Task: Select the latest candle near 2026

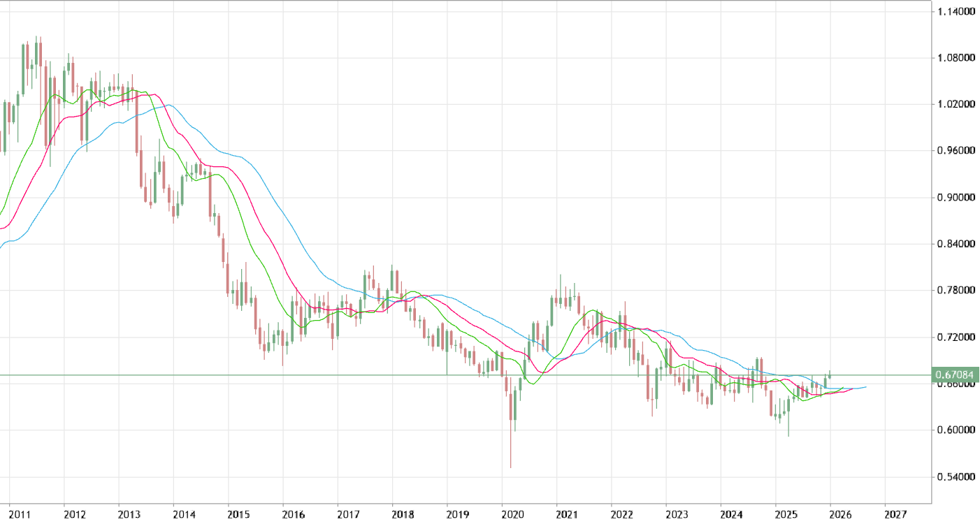Action: tap(830, 374)
